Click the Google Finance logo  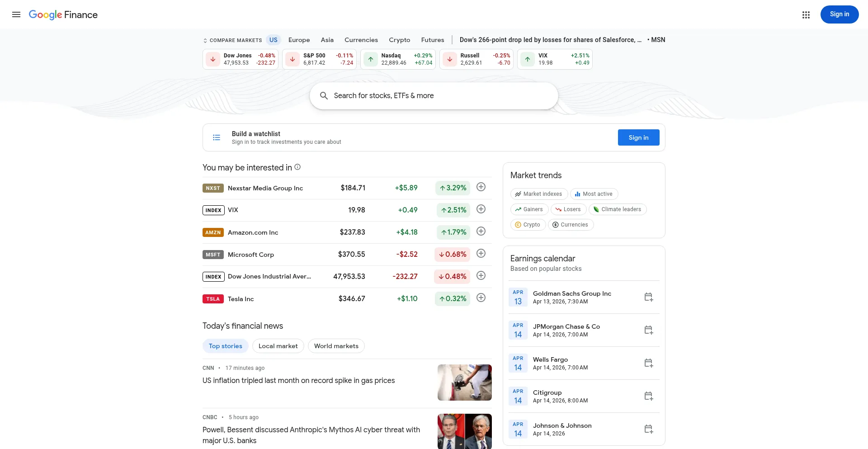(63, 14)
